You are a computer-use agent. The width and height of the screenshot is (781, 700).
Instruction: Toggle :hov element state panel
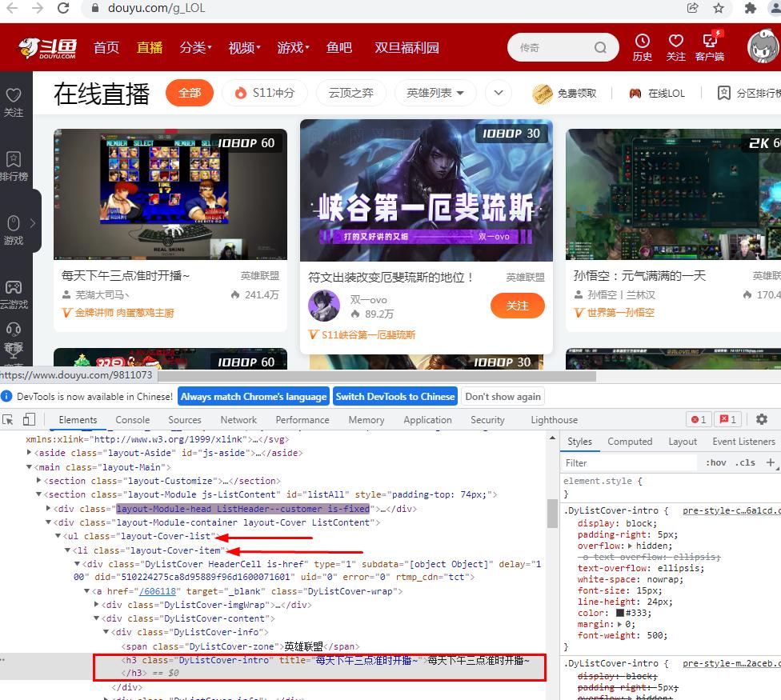coord(715,462)
